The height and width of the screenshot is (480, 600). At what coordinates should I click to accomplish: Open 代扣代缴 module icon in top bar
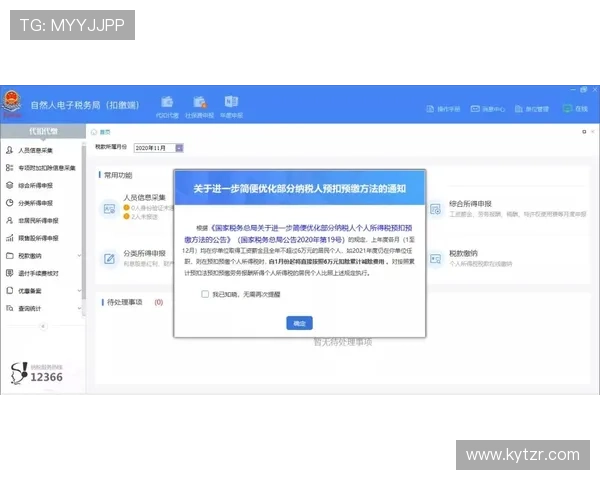[x=167, y=102]
